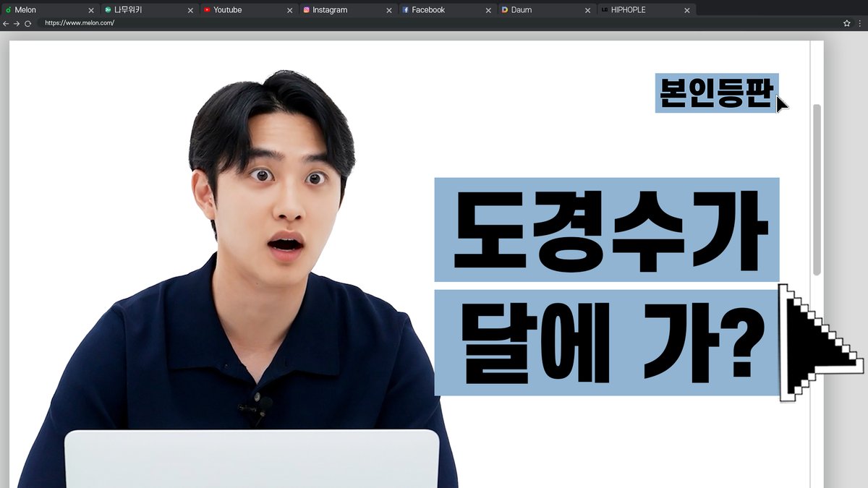Click the Melon favicon in the tab
Image resolution: width=868 pixels, height=488 pixels.
coord(8,10)
